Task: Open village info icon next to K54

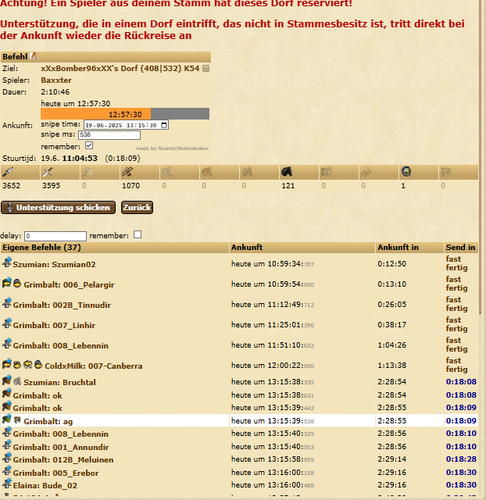Action: coord(206,69)
